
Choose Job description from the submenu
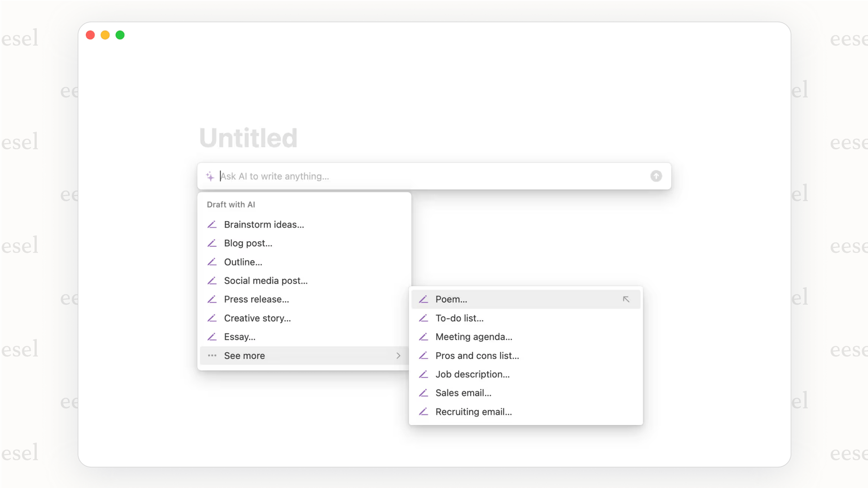(x=473, y=374)
